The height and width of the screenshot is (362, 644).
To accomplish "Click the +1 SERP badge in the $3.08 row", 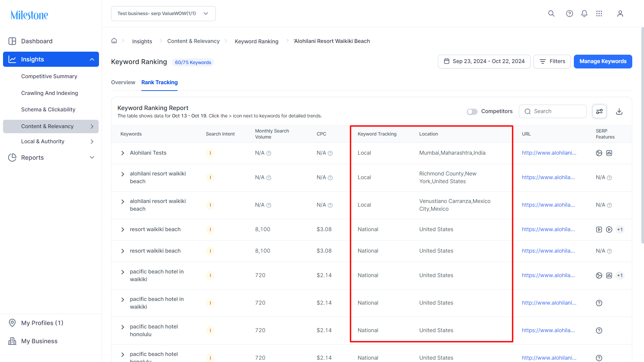I will 620,229.
